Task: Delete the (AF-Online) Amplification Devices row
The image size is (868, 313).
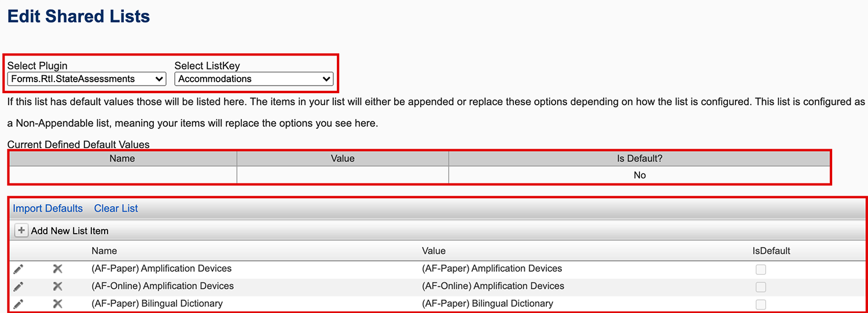Action: coord(57,286)
